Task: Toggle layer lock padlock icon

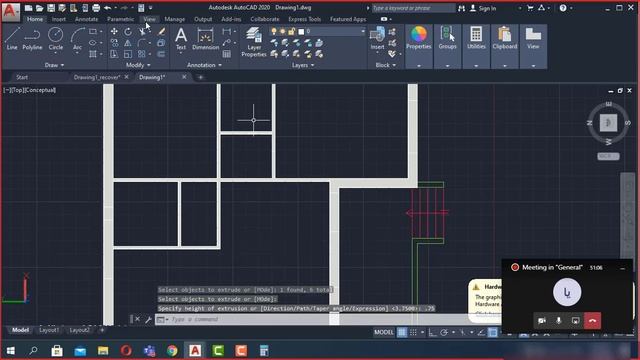Action: pyautogui.click(x=291, y=31)
